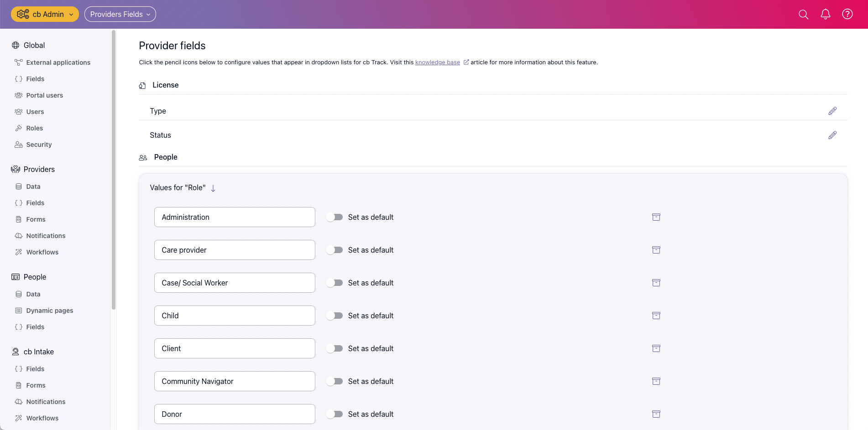Go to Dynamic pages under People
The image size is (868, 430).
point(49,311)
